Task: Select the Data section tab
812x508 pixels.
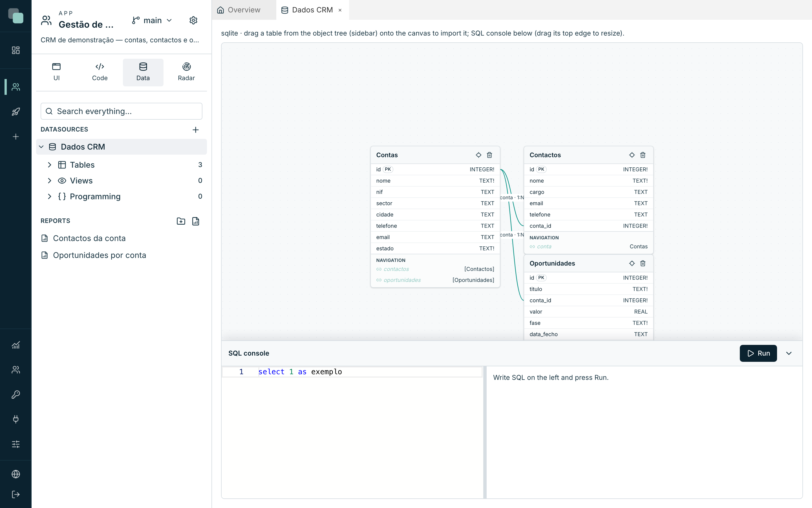Action: tap(143, 72)
